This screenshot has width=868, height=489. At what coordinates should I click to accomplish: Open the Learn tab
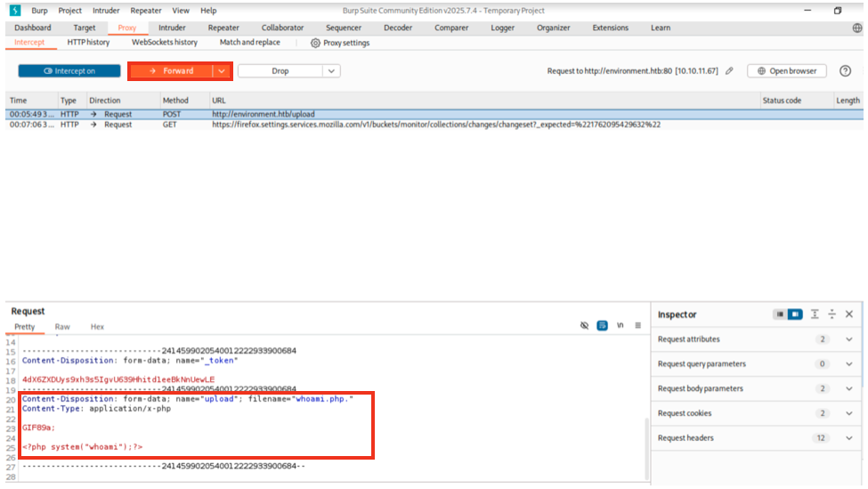660,28
